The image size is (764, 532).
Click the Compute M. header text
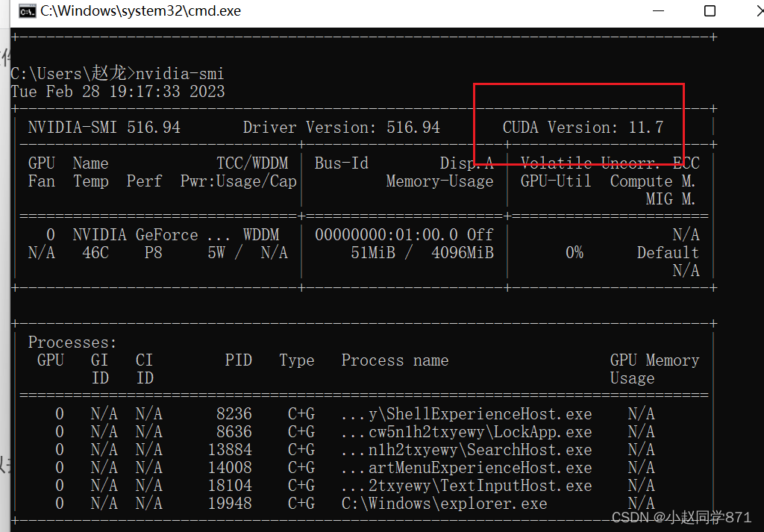[653, 181]
